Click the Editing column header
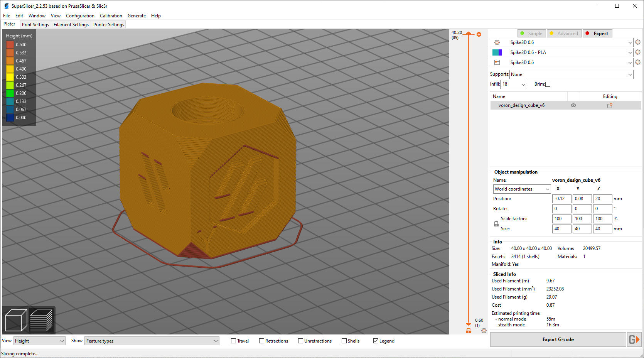This screenshot has width=644, height=358. tap(610, 96)
